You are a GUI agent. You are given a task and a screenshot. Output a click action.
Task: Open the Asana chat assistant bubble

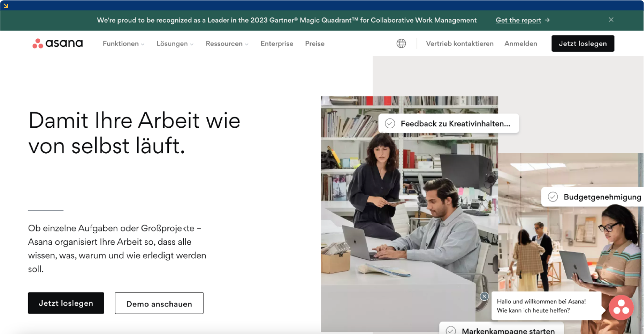pos(621,307)
